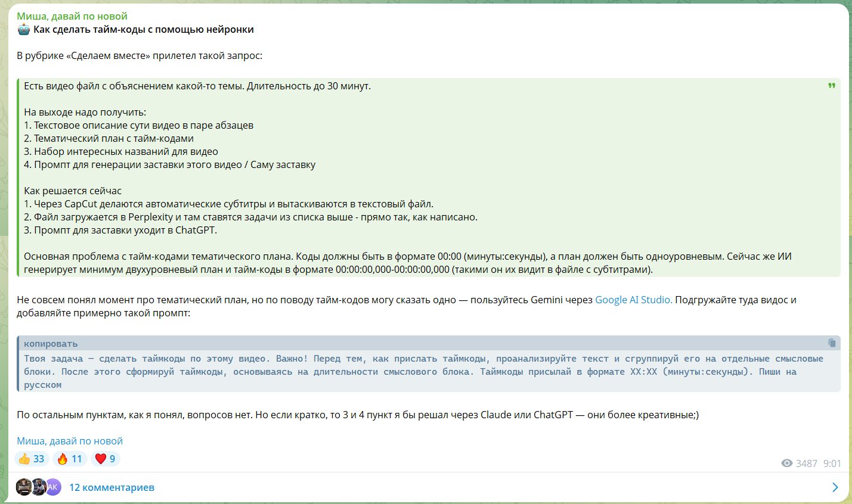The height and width of the screenshot is (504, 852).
Task: Toggle the fire reaction with 11
Action: click(70, 459)
